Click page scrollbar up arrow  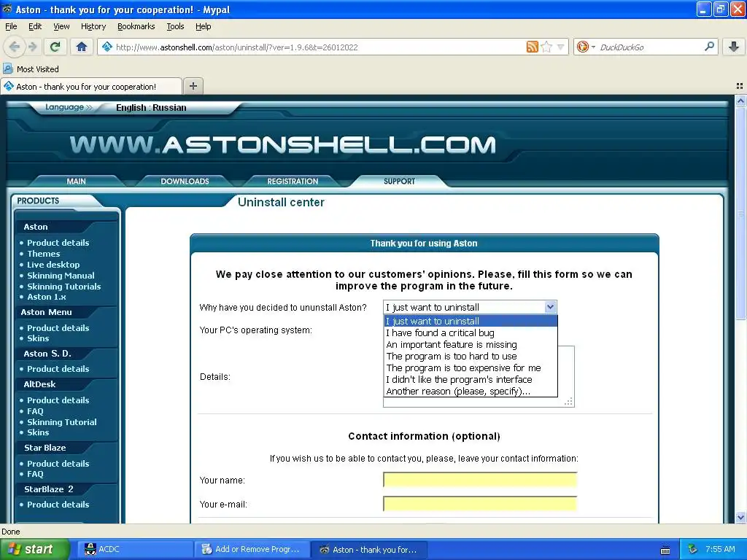coord(740,101)
